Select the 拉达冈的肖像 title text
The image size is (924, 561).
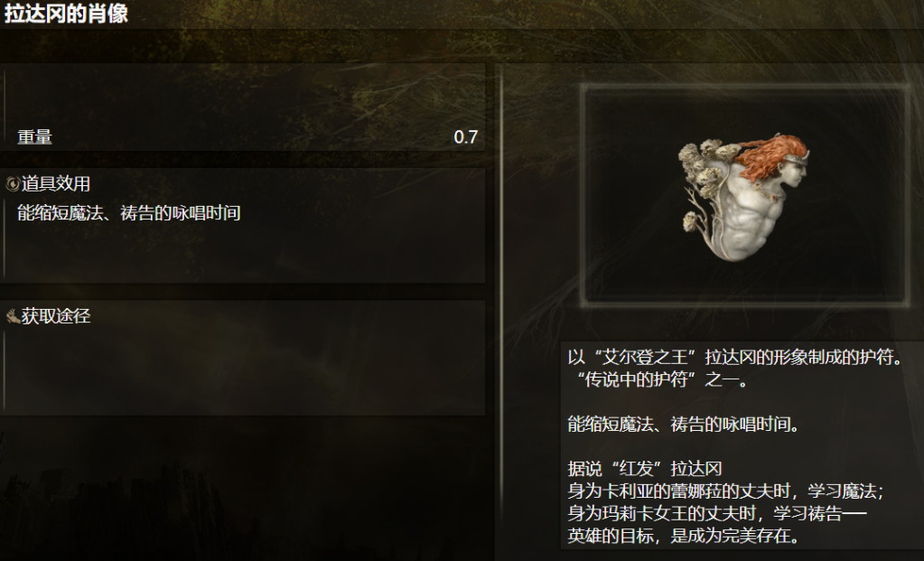pos(66,13)
